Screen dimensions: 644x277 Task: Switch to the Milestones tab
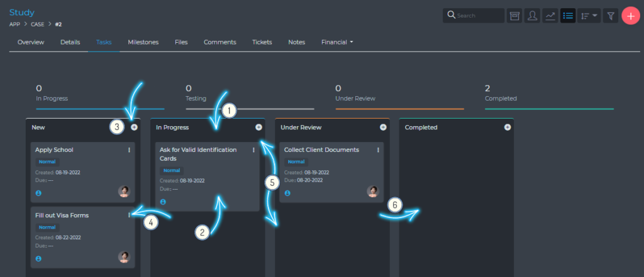tap(143, 42)
